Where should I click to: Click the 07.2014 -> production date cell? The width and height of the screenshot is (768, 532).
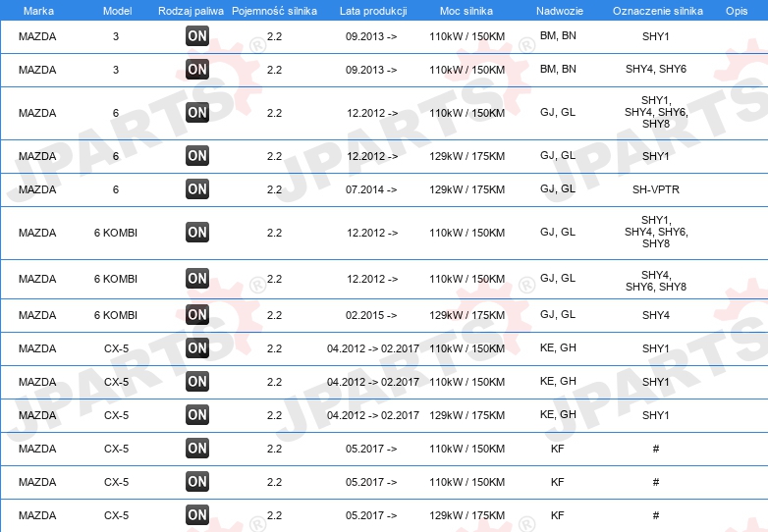click(371, 189)
